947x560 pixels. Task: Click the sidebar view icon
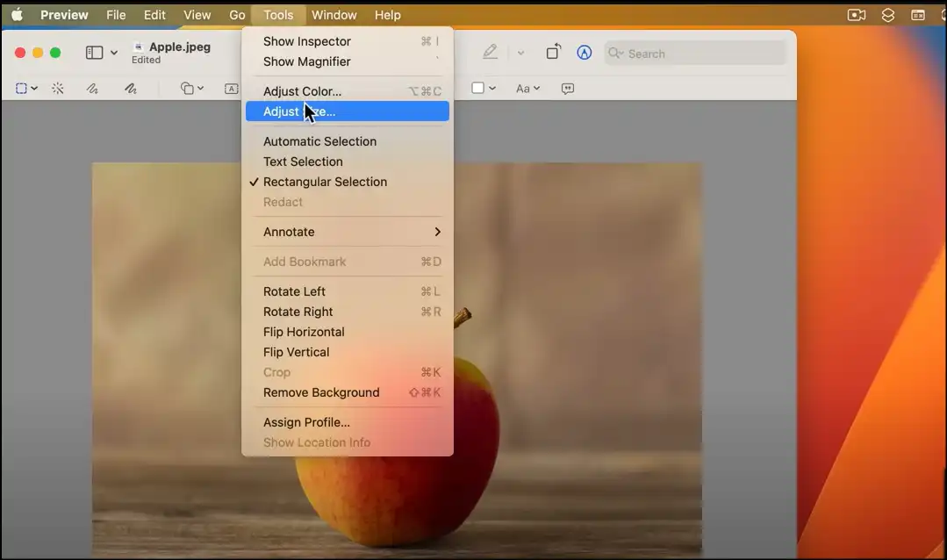point(94,53)
